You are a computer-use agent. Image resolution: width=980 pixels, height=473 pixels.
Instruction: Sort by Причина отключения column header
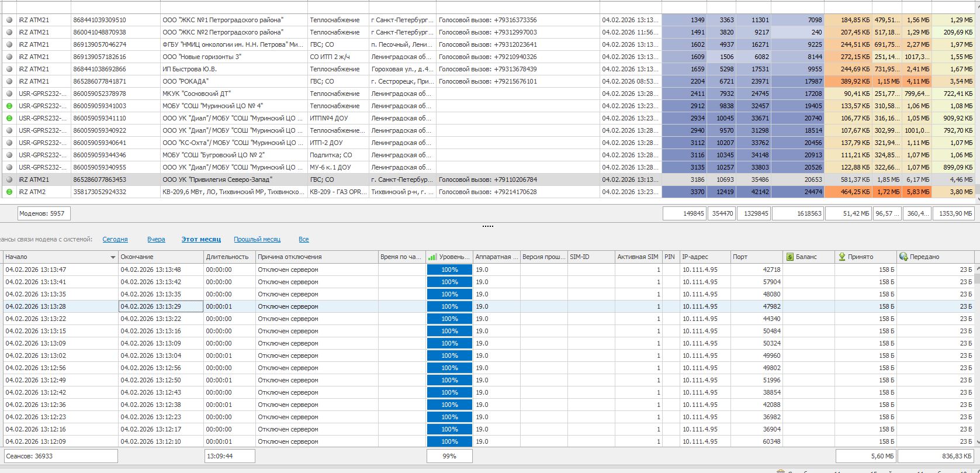pos(290,257)
